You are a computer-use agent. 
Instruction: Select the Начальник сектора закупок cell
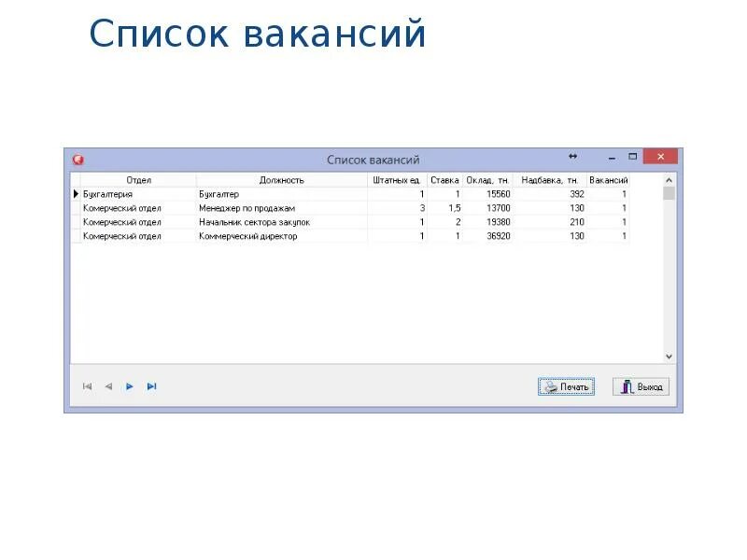point(282,222)
